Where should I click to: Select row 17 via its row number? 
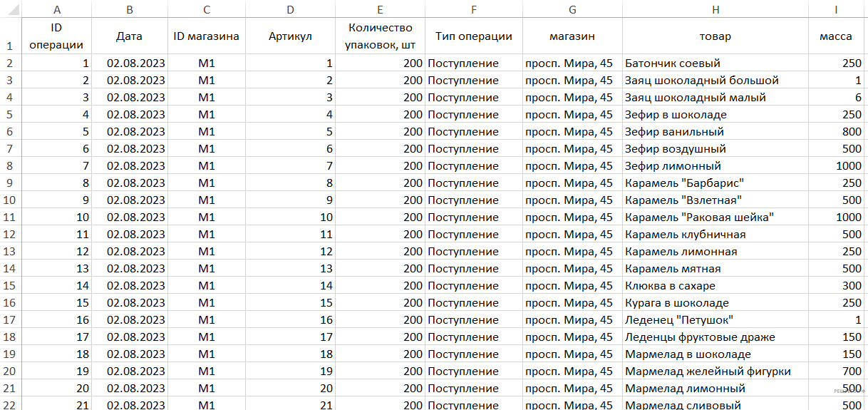(x=10, y=320)
